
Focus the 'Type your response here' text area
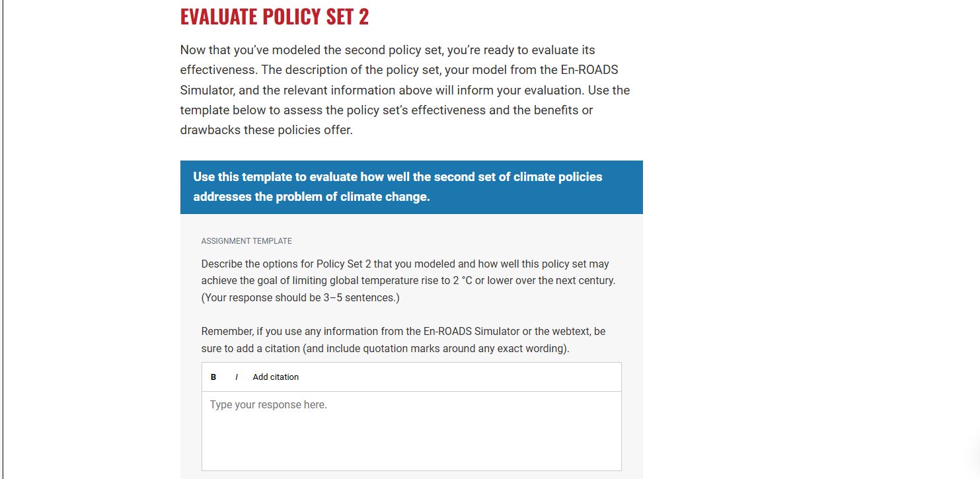pos(411,431)
